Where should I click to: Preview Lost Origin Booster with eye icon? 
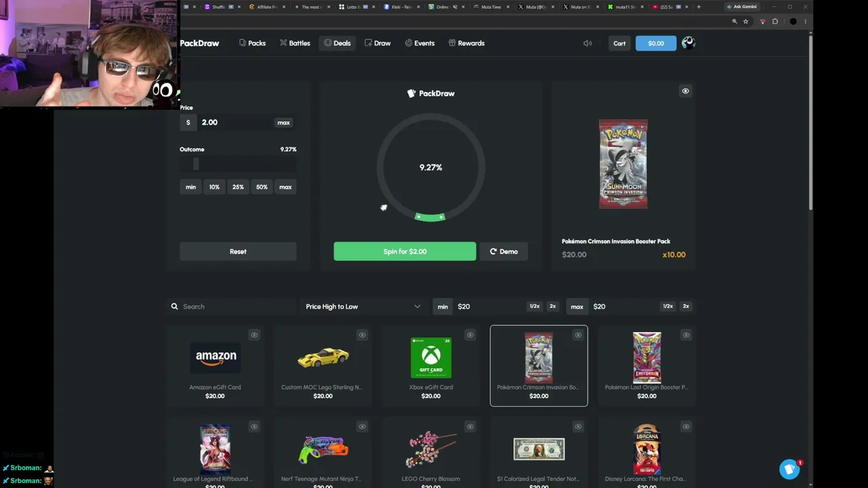pyautogui.click(x=686, y=335)
